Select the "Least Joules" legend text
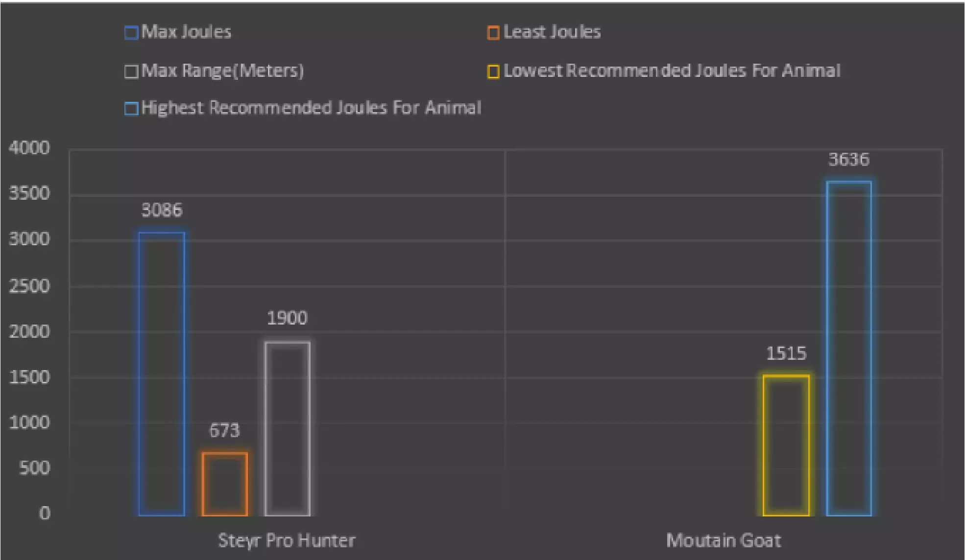This screenshot has width=965, height=560. (x=552, y=32)
